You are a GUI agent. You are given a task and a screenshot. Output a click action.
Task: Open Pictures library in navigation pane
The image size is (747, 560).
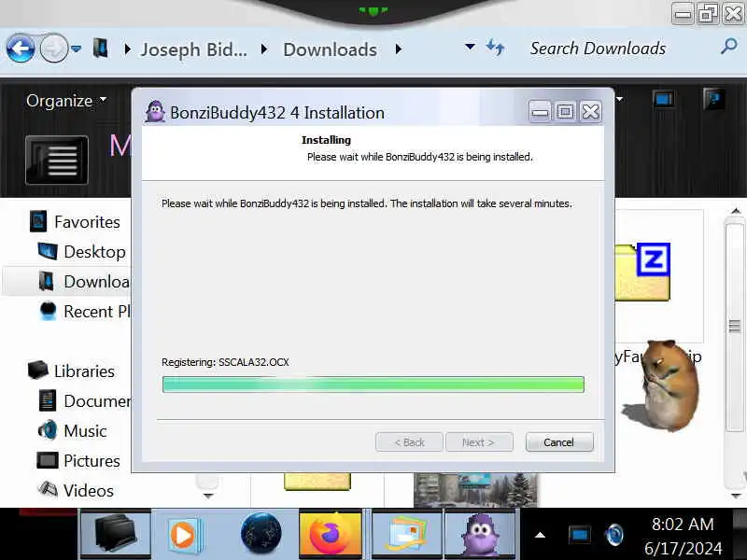[x=92, y=461]
